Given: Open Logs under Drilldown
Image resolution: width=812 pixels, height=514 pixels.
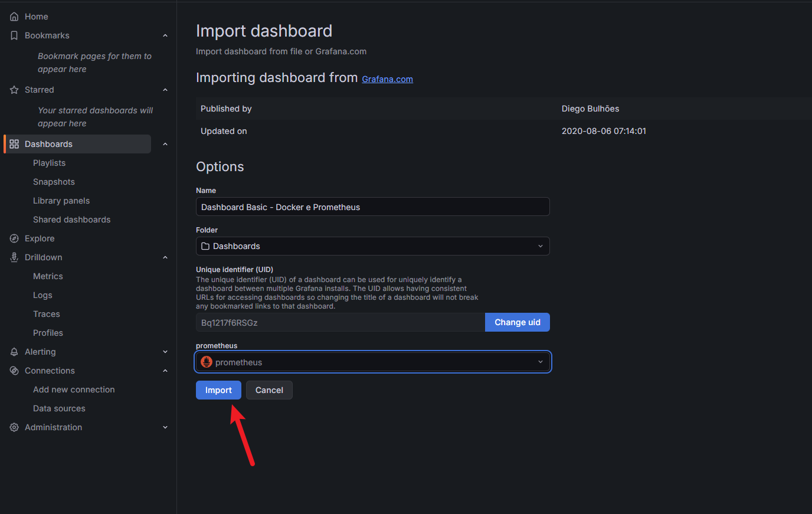Looking at the screenshot, I should point(42,295).
